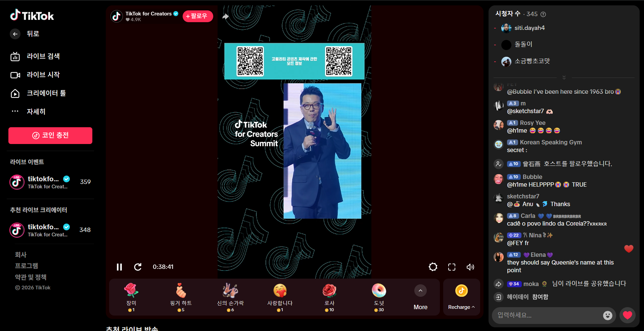This screenshot has height=331, width=644.
Task: Open viewer 소금빵초코맛's profile
Action: point(525,61)
